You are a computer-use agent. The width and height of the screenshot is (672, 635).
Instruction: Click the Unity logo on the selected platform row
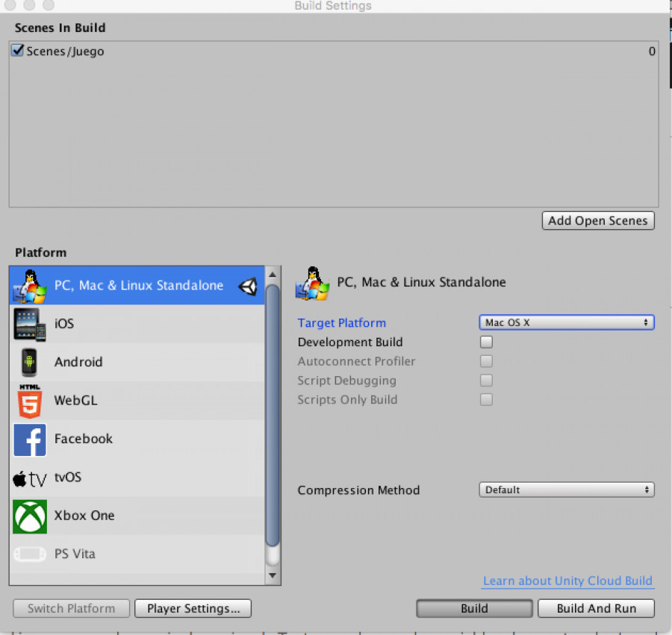(x=247, y=285)
